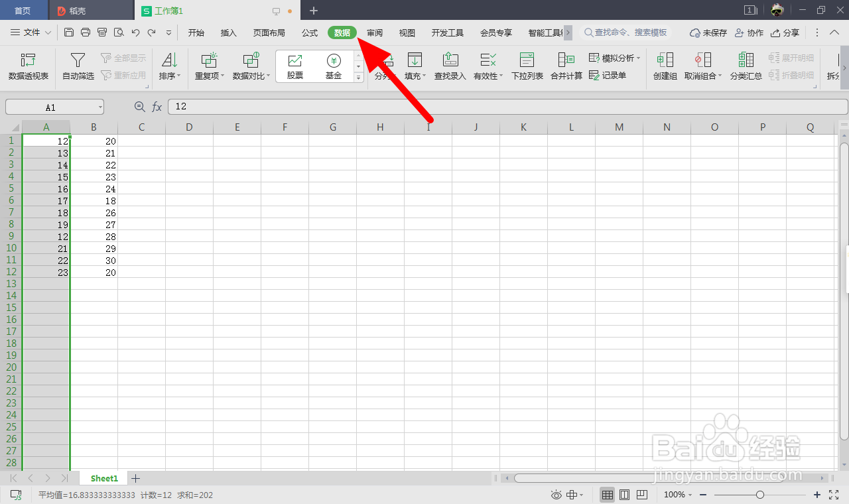Select the 基金 fund data type
Viewport: 849px width, 504px height.
334,66
